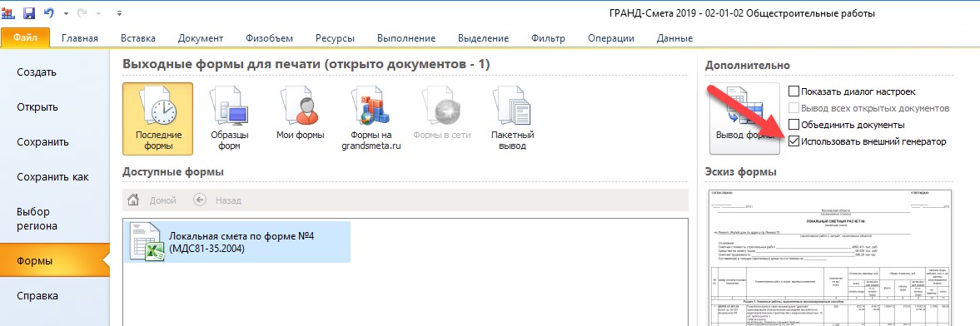
Task: Open the Файл tab
Action: (25, 38)
